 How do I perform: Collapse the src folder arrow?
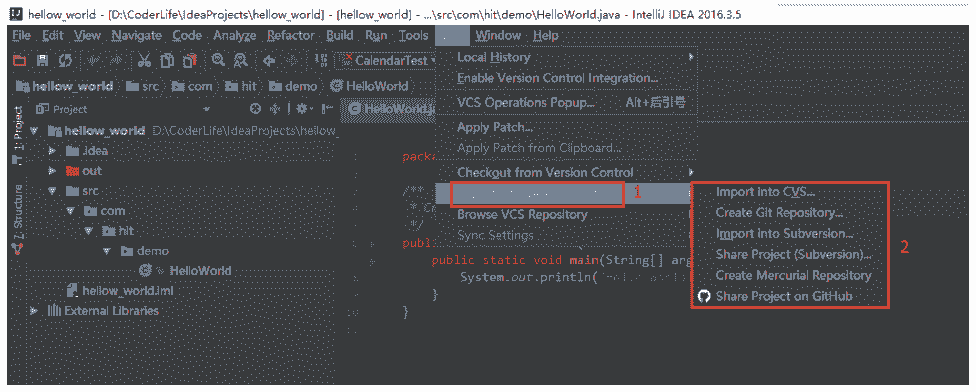(52, 190)
